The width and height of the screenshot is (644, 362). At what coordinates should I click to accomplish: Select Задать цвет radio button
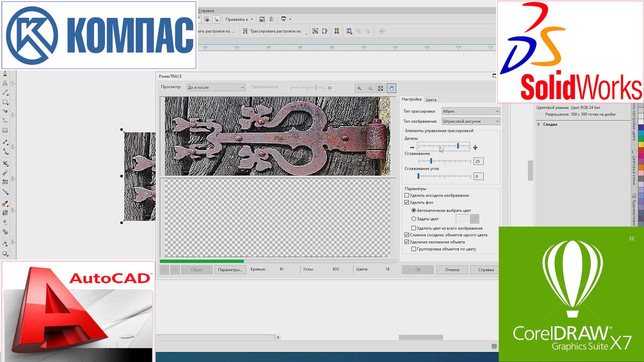(x=414, y=219)
